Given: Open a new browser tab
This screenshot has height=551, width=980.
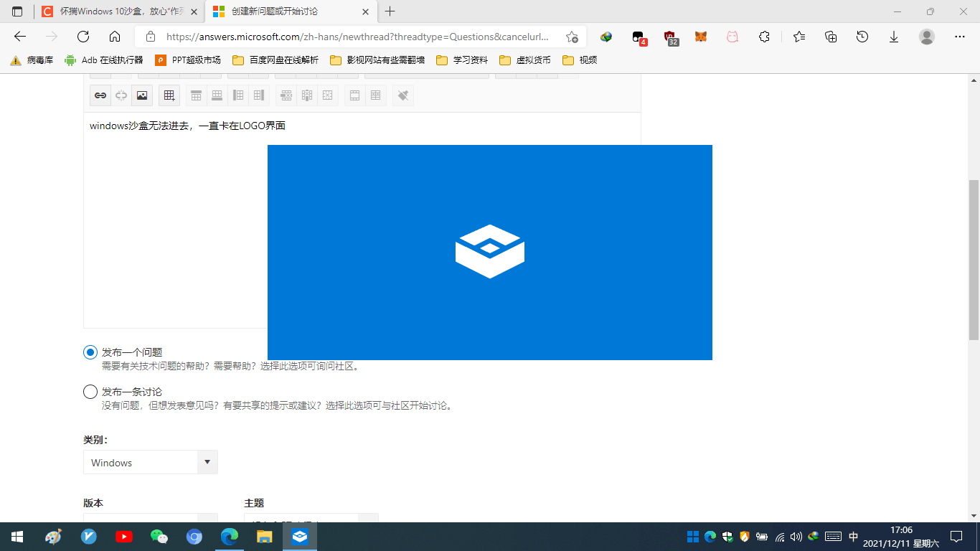Looking at the screenshot, I should (390, 11).
